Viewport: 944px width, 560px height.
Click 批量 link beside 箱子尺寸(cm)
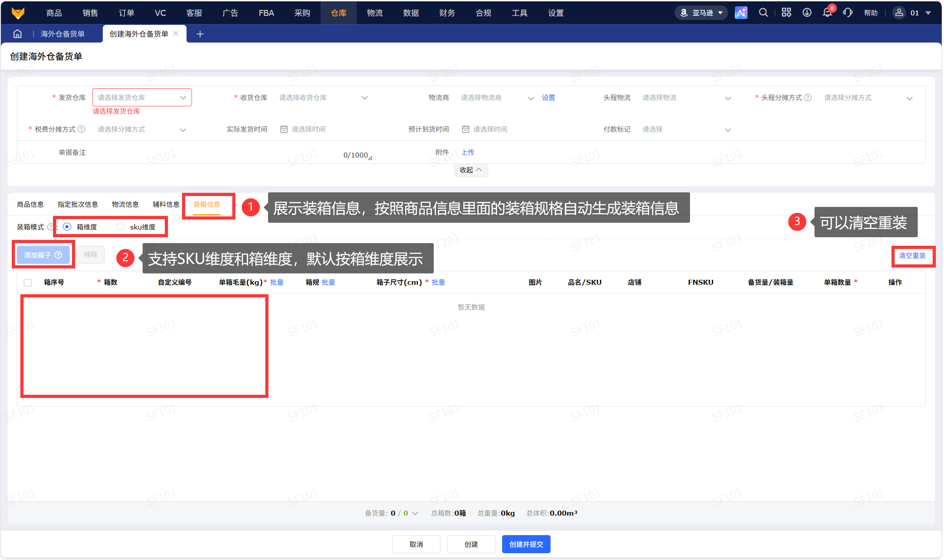point(438,282)
